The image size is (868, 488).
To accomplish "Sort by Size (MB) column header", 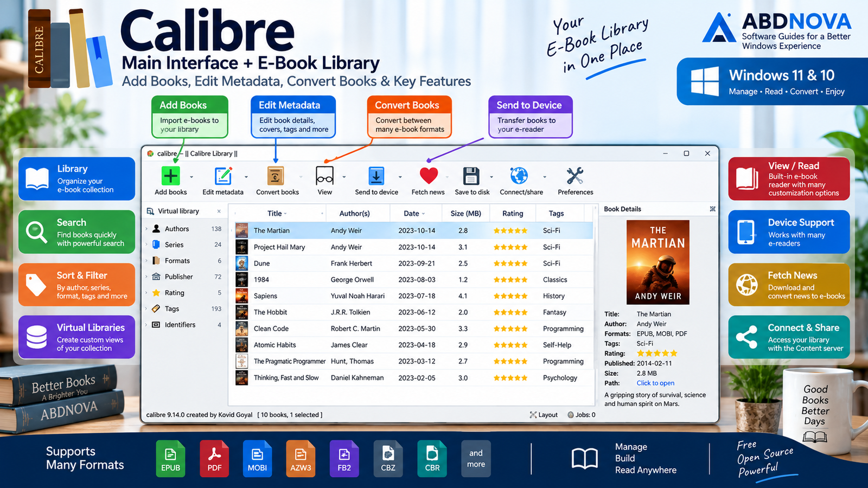I will point(465,214).
